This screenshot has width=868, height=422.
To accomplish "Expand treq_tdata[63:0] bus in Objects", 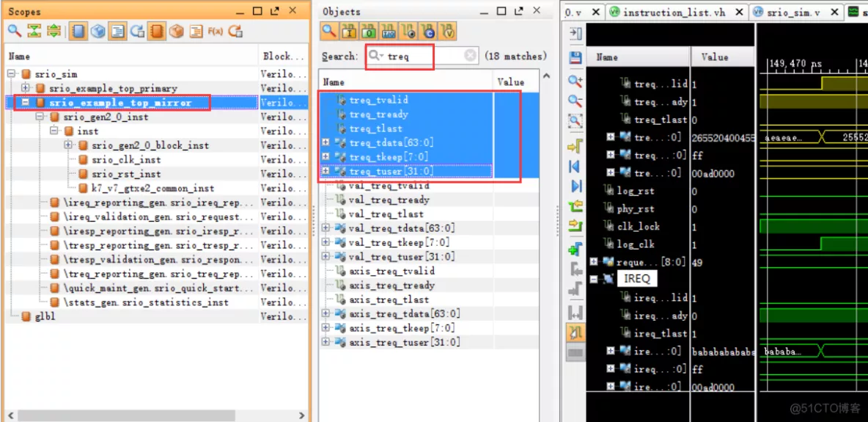I will coord(325,142).
